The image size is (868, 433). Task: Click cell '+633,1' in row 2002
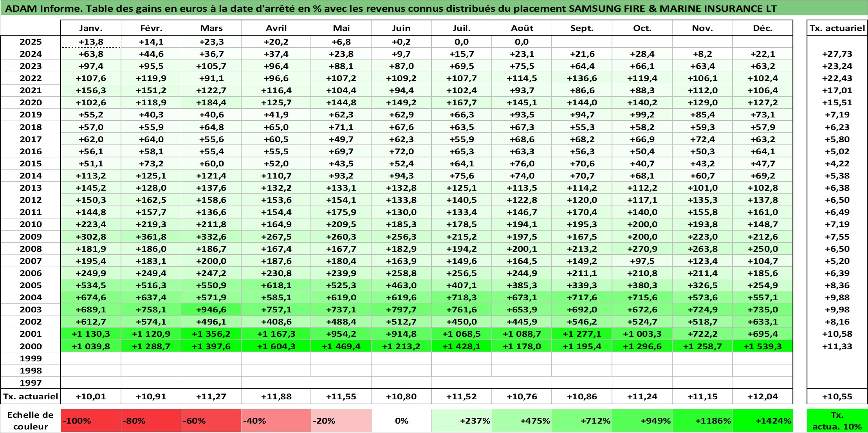(x=763, y=322)
